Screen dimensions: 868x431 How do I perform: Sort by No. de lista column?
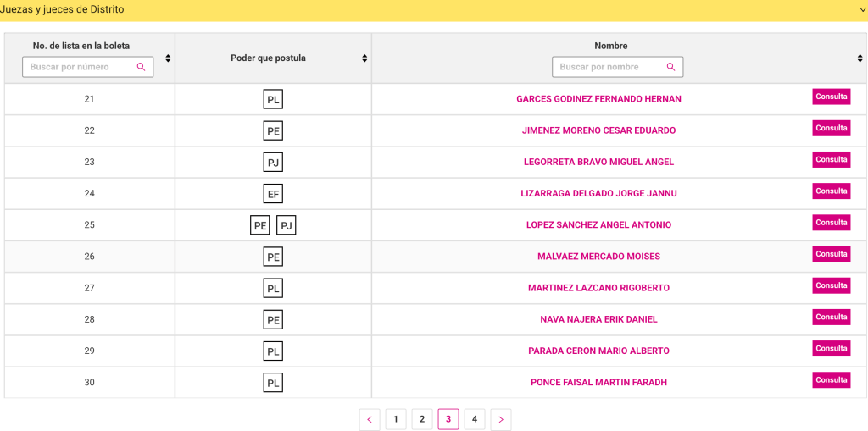point(168,58)
